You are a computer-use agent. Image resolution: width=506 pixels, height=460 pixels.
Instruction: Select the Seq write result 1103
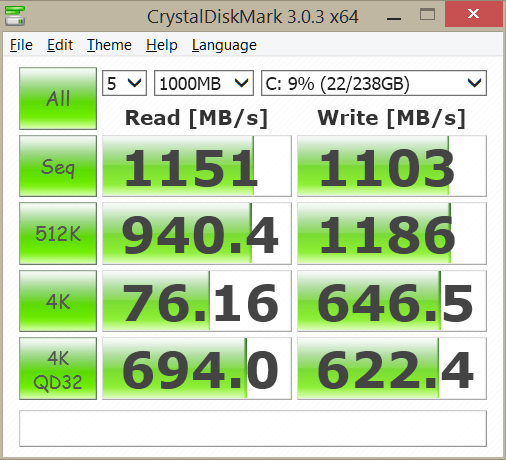tap(392, 166)
